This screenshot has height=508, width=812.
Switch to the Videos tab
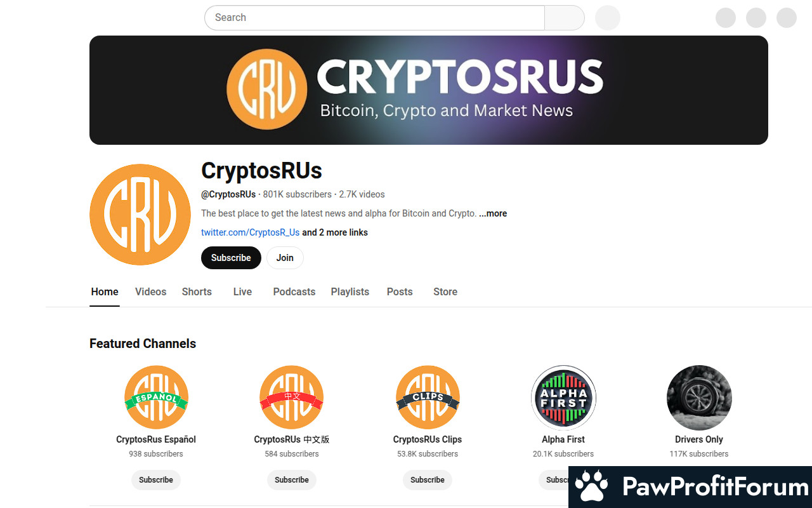pos(151,291)
